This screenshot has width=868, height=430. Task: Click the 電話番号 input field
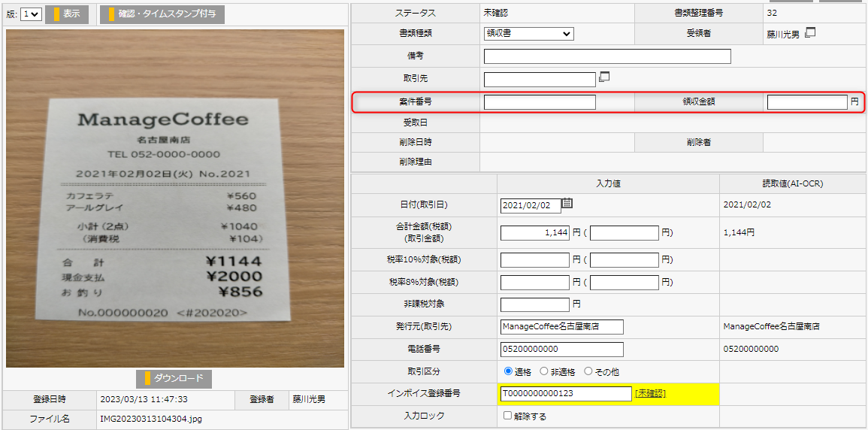(561, 350)
